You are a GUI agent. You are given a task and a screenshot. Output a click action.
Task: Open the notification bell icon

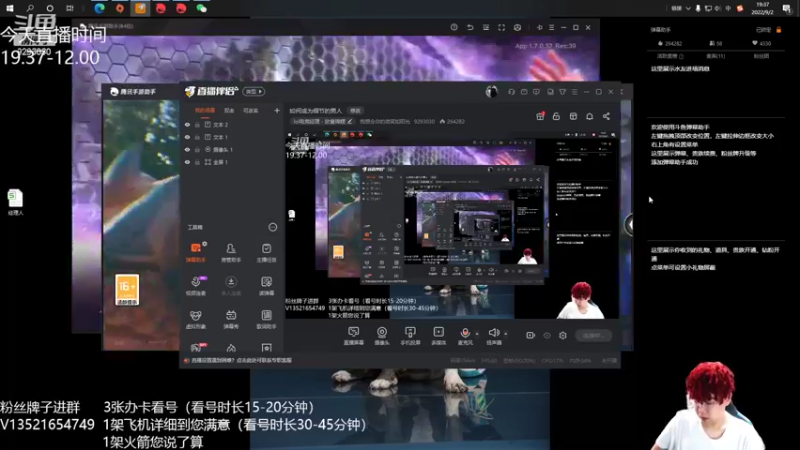pyautogui.click(x=590, y=116)
